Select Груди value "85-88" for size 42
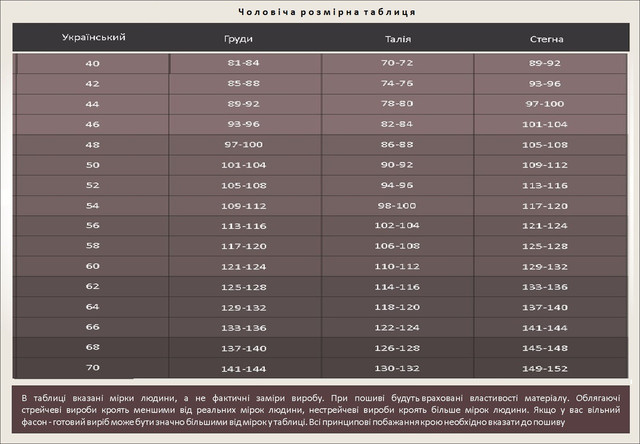The height and width of the screenshot is (444, 640). (244, 83)
